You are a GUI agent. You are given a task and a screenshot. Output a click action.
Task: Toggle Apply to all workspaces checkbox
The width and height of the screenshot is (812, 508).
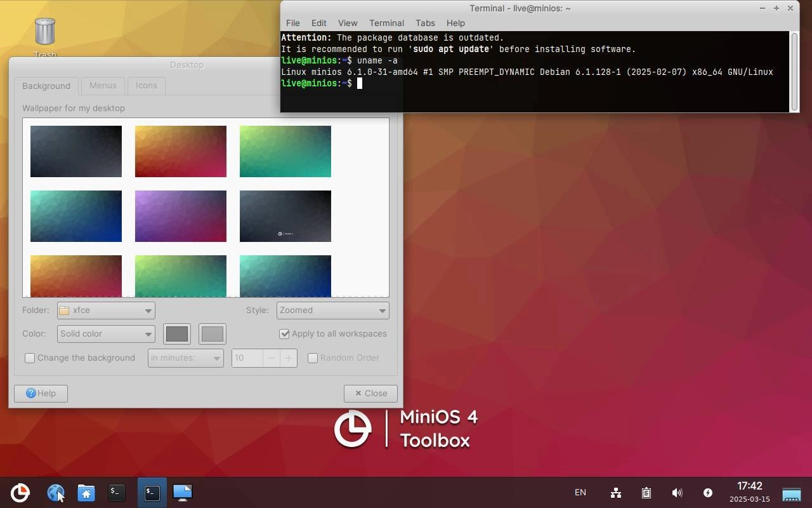coord(333,333)
